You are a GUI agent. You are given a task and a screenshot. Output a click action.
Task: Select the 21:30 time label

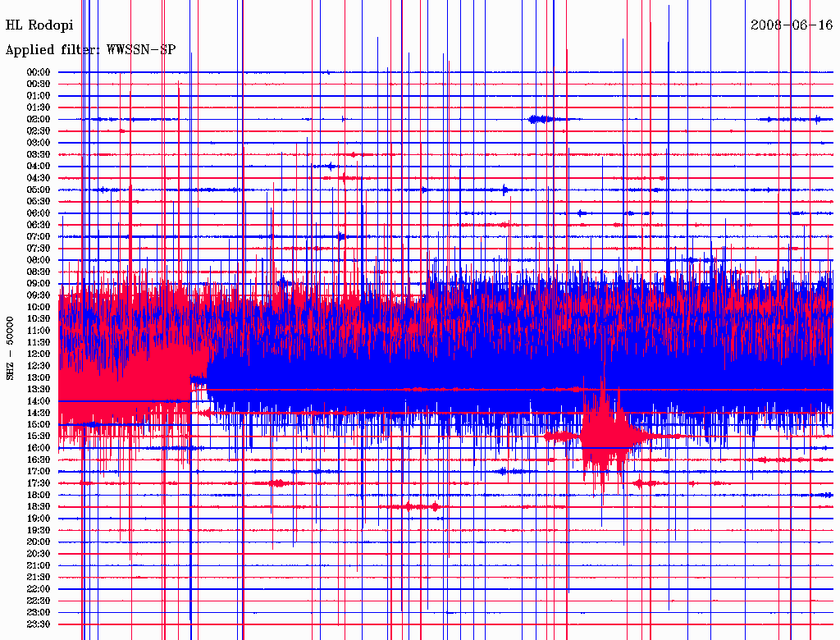coord(39,578)
